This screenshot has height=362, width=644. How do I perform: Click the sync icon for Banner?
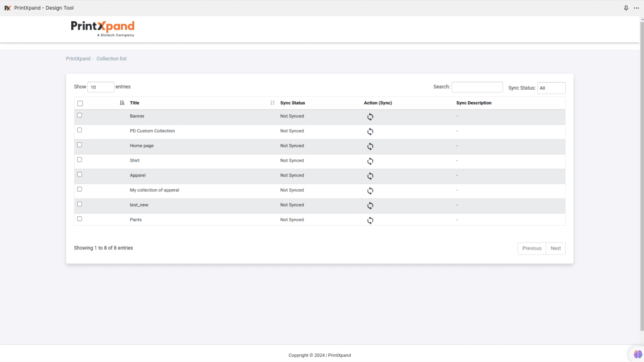(370, 117)
